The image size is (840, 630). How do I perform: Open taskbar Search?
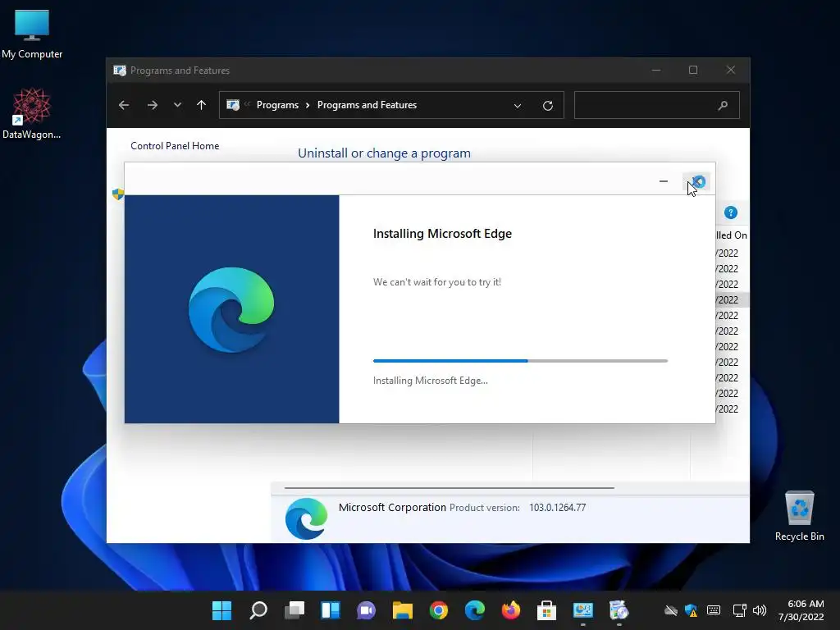[258, 610]
